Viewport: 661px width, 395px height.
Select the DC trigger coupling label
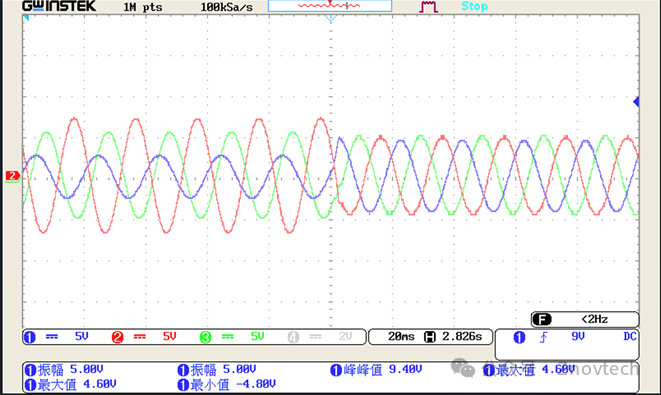tap(629, 336)
